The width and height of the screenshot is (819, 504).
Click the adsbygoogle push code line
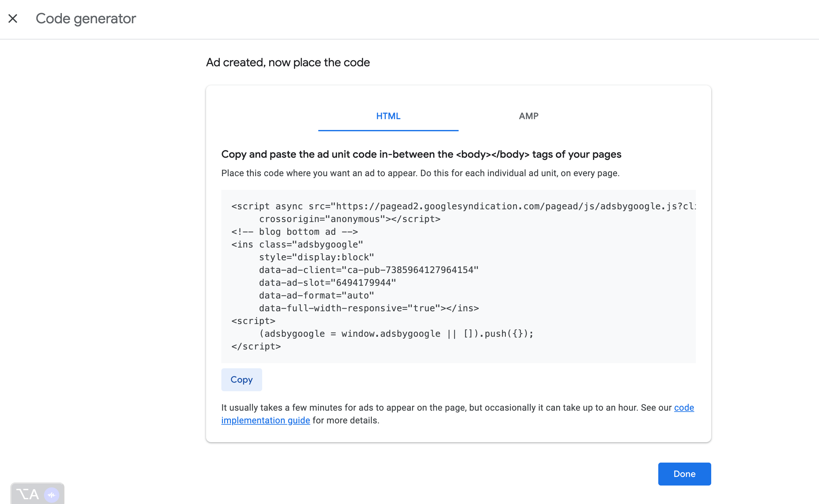click(396, 334)
